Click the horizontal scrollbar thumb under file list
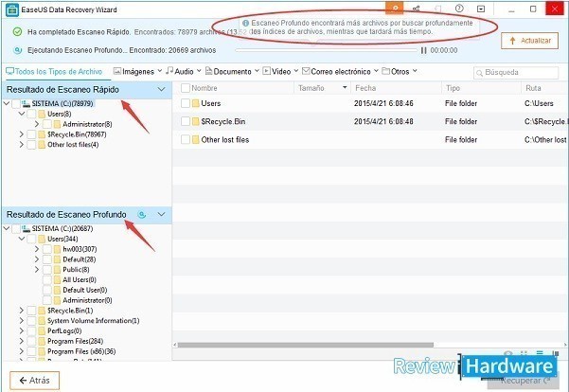This screenshot has width=569, height=392. pos(305,345)
